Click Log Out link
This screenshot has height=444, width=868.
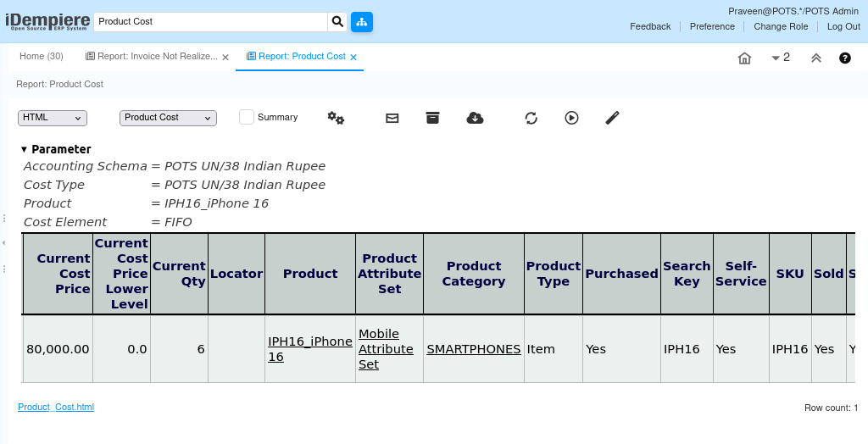click(x=843, y=26)
